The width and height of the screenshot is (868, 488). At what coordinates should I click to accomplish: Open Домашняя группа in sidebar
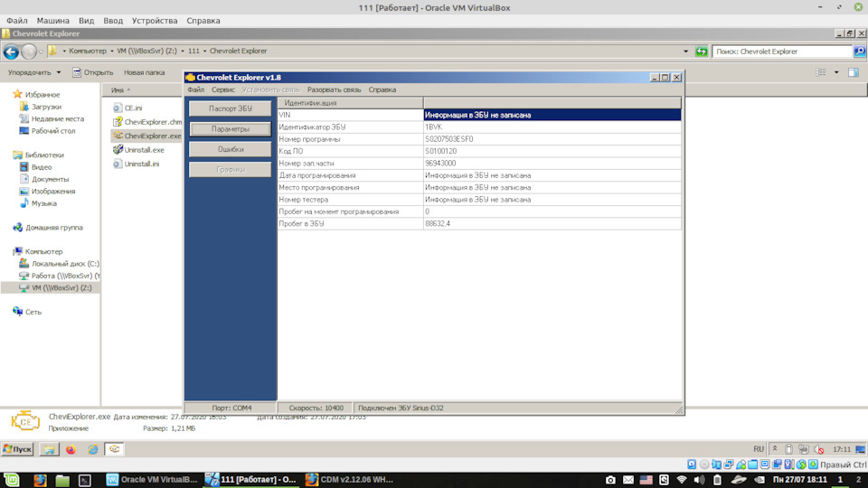coord(48,228)
